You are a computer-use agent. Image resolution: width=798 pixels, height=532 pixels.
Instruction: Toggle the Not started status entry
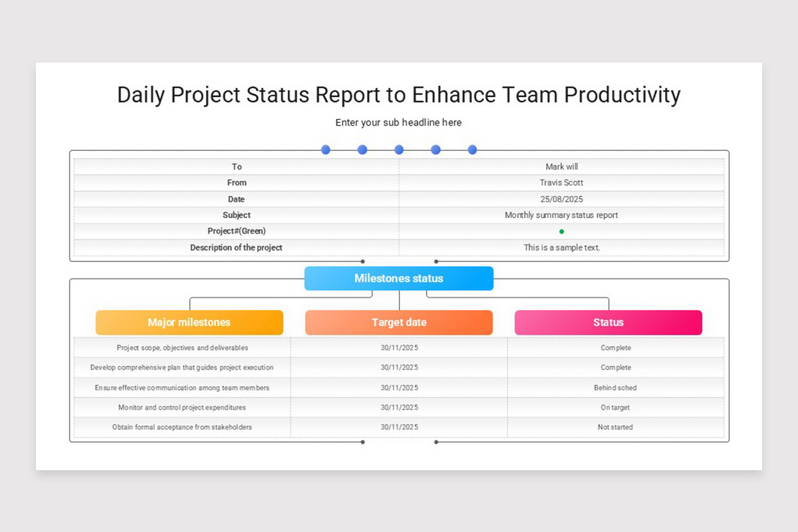click(616, 427)
